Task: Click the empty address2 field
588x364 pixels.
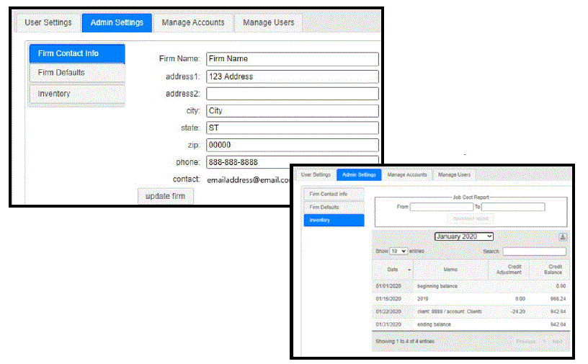Action: [x=292, y=94]
